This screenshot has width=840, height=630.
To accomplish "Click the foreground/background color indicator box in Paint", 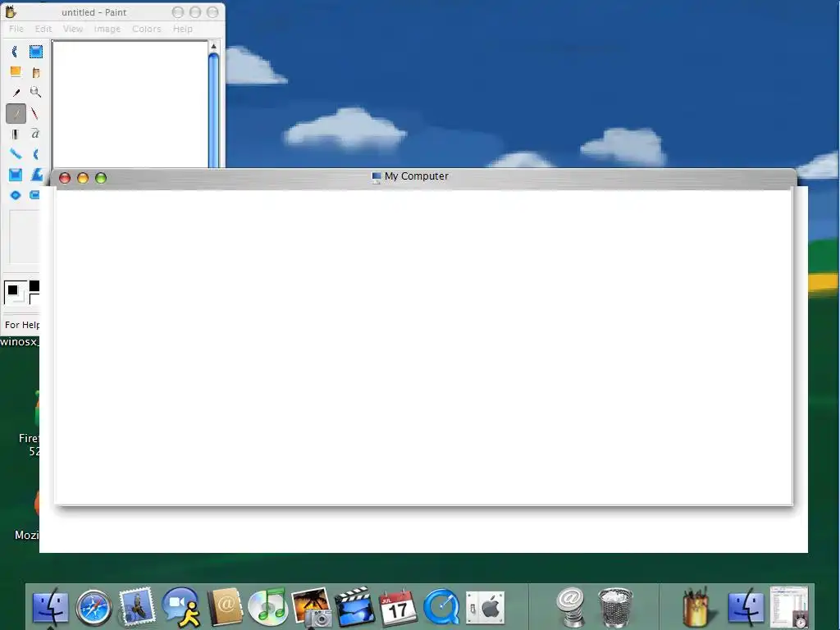I will 15,292.
